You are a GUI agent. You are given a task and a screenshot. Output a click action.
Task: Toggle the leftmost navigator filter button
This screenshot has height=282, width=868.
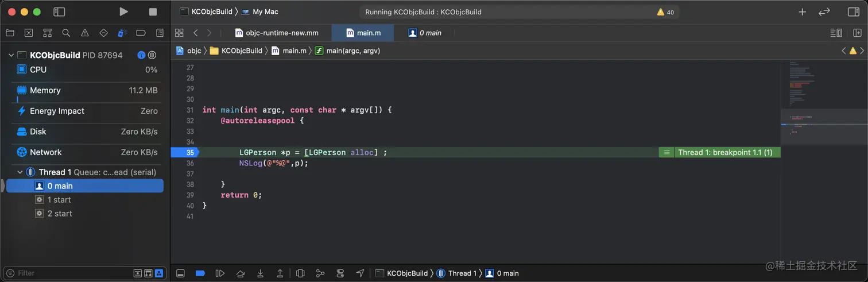[137, 273]
